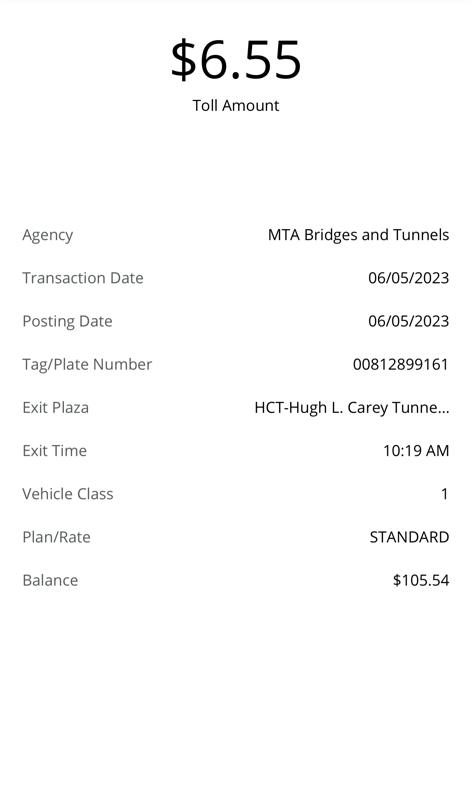Select the transaction date value 06/05/2023
This screenshot has height=800, width=472.
[x=408, y=278]
